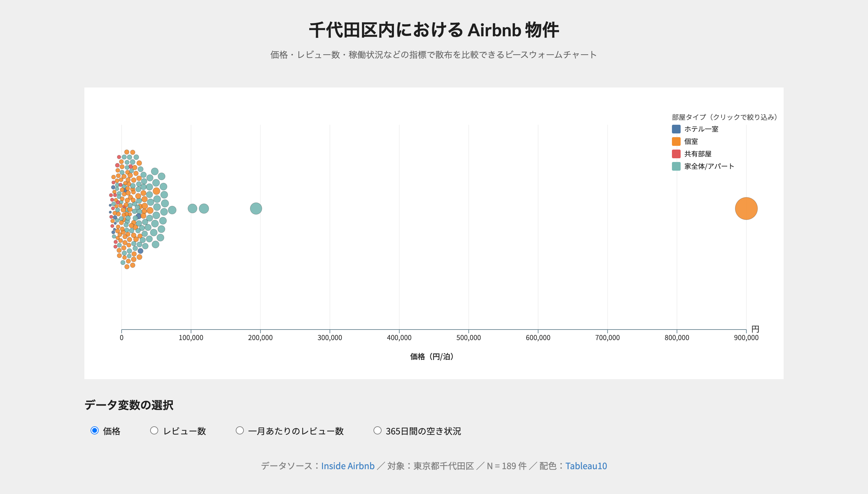Click the 個室 orange legend swatch
Screen dimensions: 868x494
[676, 141]
